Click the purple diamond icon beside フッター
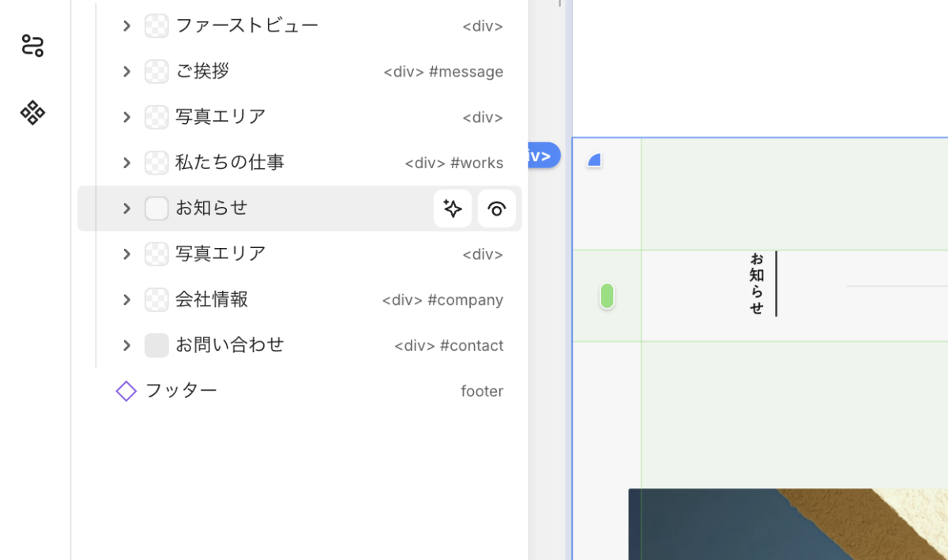This screenshot has height=560, width=948. pyautogui.click(x=126, y=391)
